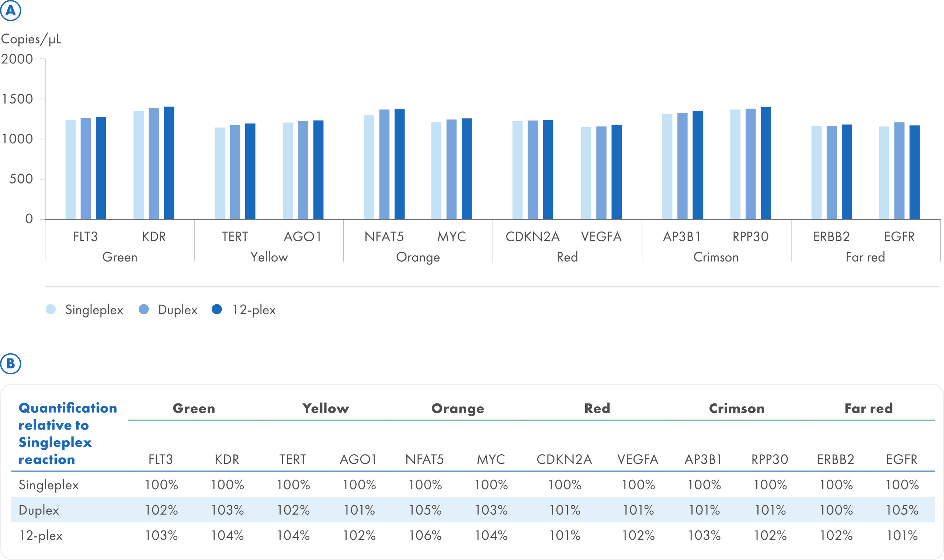The image size is (944, 560).
Task: Click the Duplex bar for EGFR
Action: point(899,171)
